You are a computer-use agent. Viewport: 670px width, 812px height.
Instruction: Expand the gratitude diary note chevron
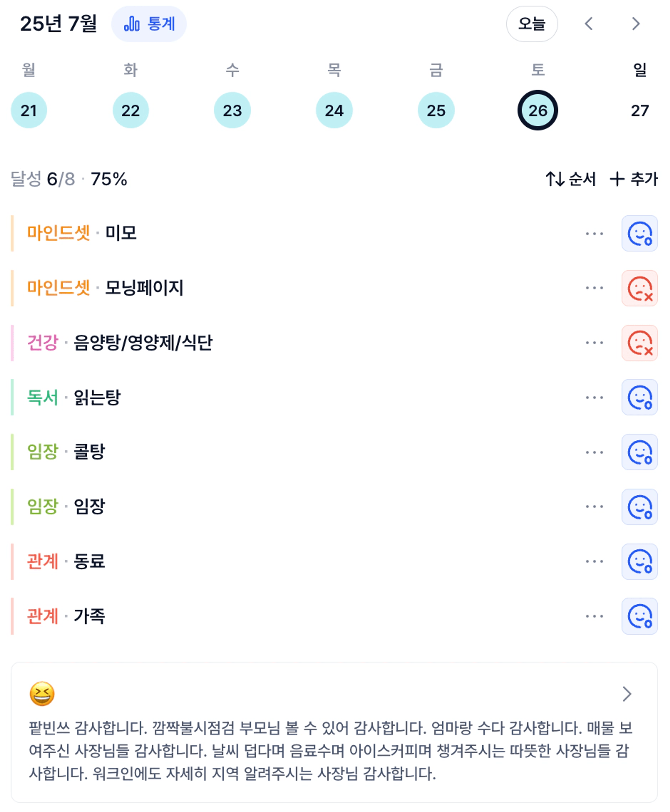(627, 694)
